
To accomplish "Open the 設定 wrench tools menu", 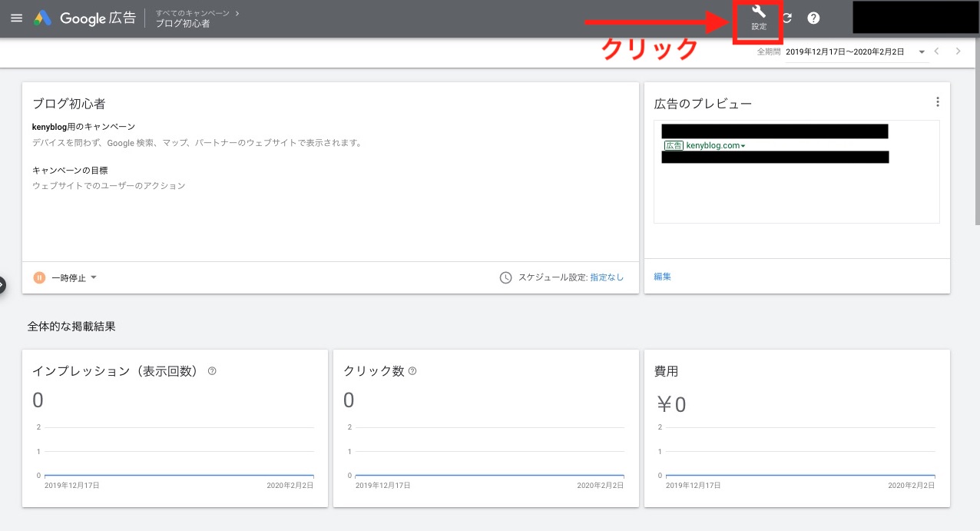I will 759,18.
